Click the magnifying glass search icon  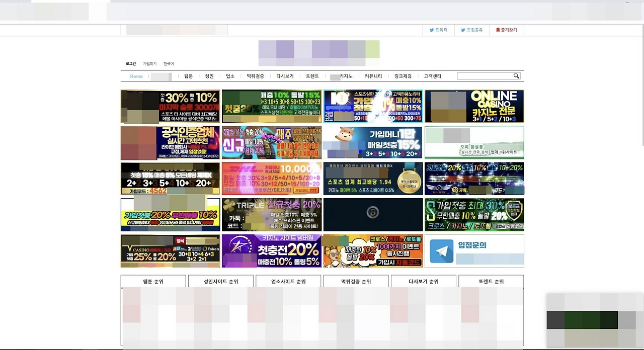coord(516,76)
